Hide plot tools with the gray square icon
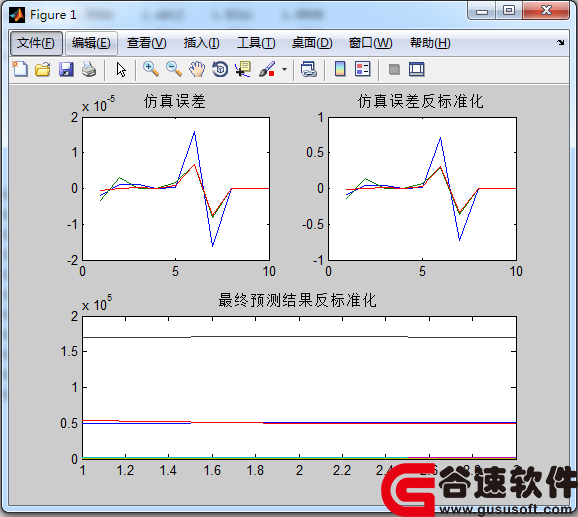 tap(394, 69)
